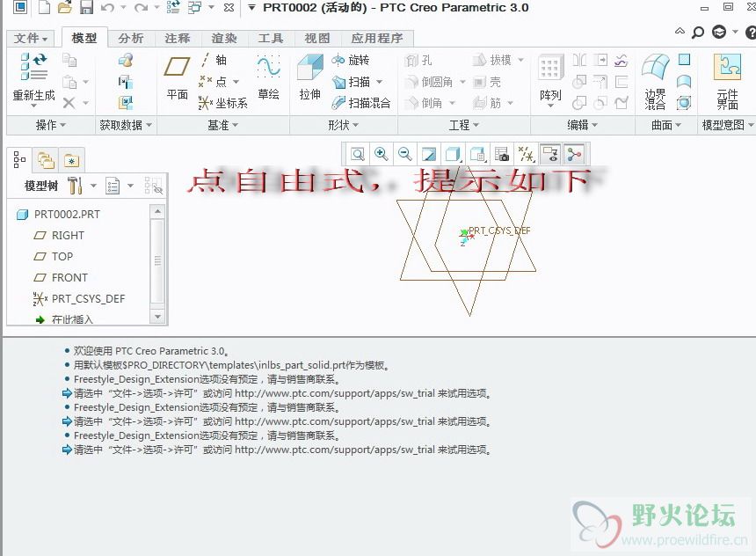756x556 pixels.
Task: Open the Sweep (扫描) dropdown arrow
Action: (380, 82)
